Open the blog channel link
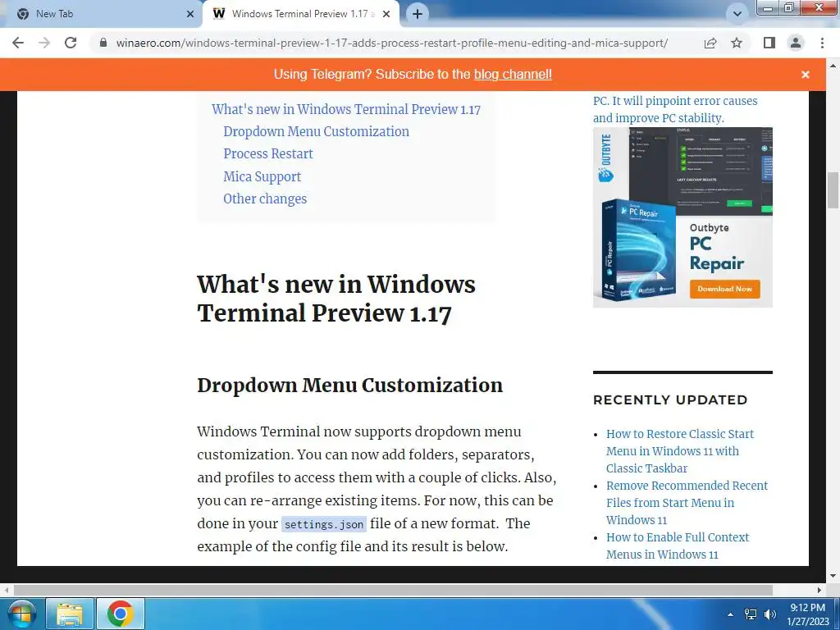Image resolution: width=840 pixels, height=630 pixels. pyautogui.click(x=513, y=75)
